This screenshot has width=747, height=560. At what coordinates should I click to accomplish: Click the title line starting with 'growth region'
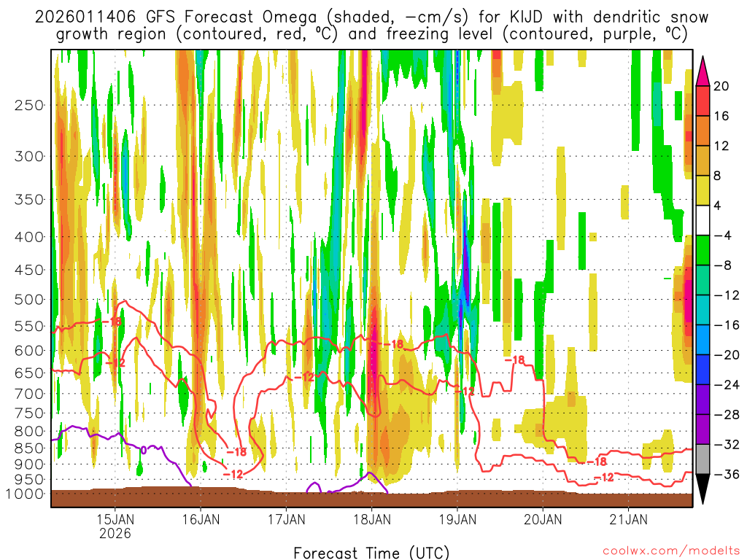[371, 34]
